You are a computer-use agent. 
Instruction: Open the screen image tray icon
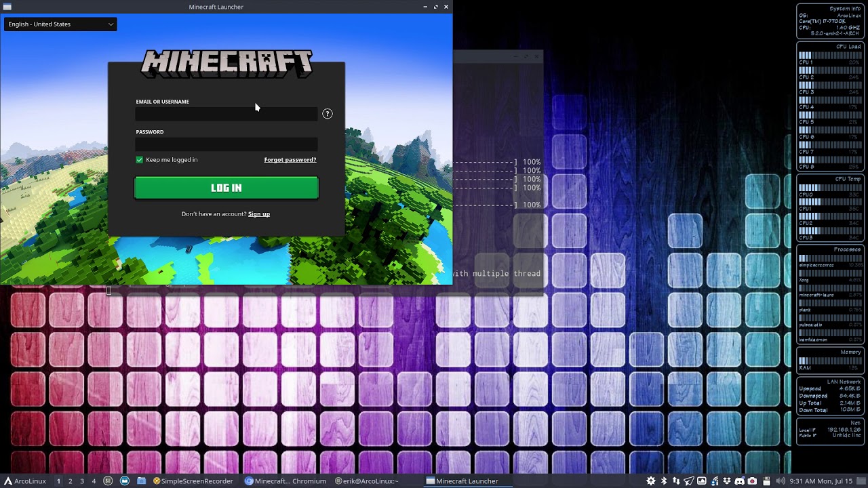click(702, 481)
